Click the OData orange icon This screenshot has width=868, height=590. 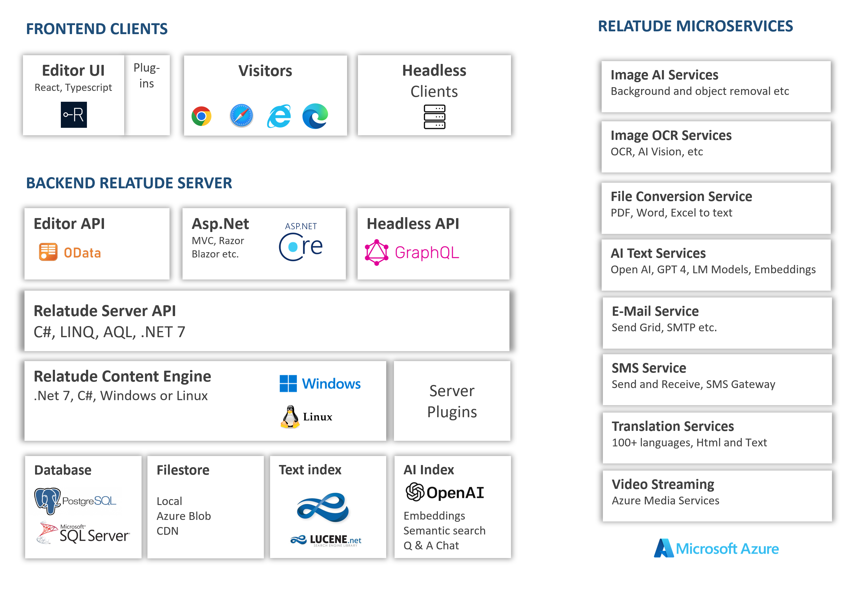(x=48, y=252)
